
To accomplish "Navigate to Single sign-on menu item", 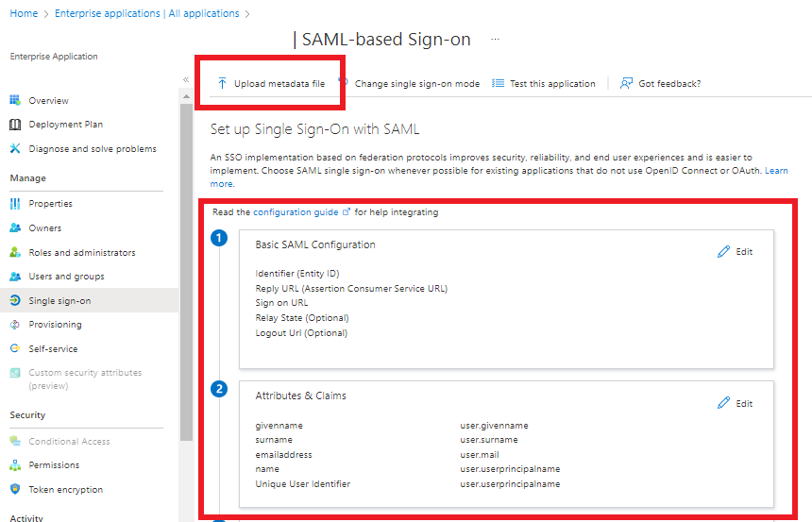I will coord(59,300).
